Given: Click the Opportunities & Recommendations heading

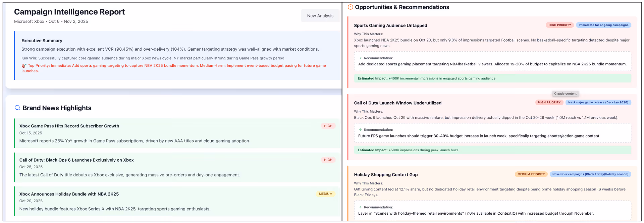Looking at the screenshot, I should [x=402, y=7].
